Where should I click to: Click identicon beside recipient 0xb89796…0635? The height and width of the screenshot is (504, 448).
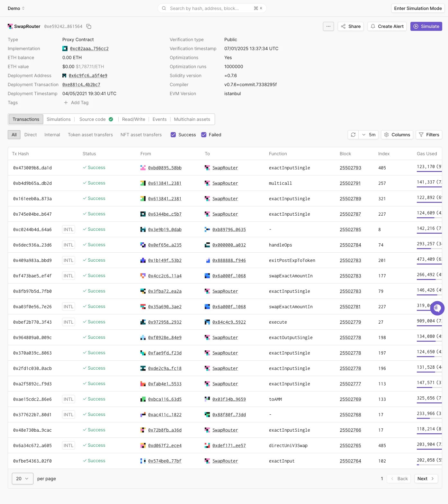tap(207, 230)
